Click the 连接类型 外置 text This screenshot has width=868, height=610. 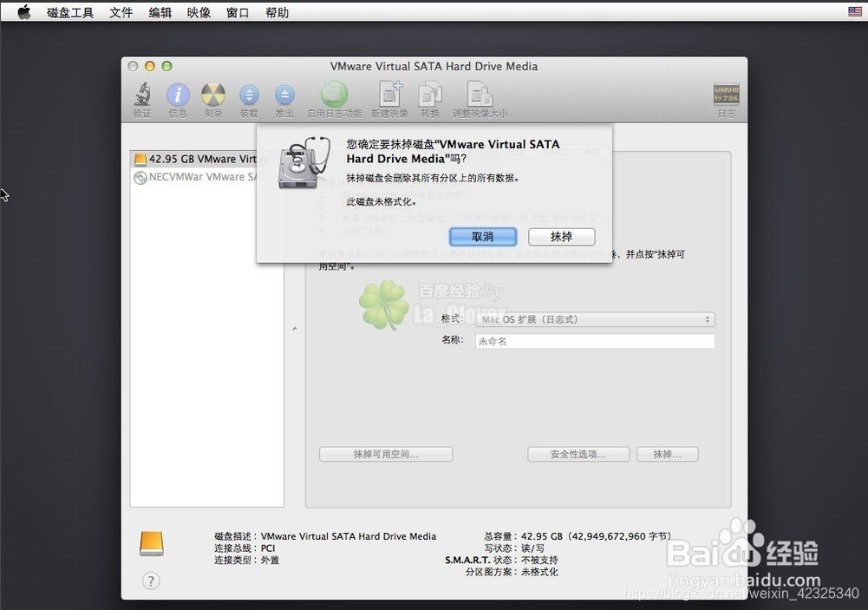click(247, 561)
